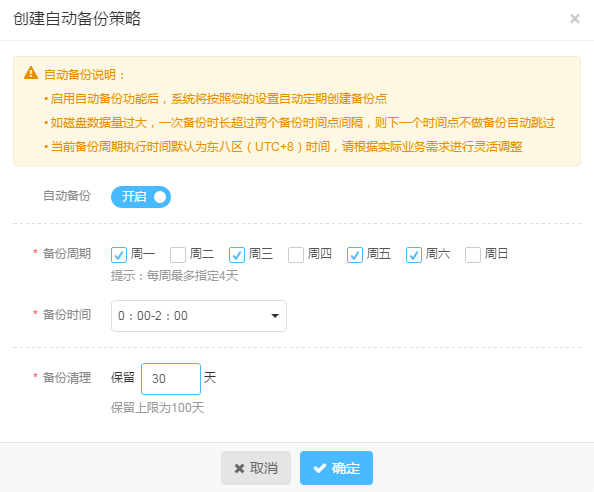Uncheck the 周五 checkbox
This screenshot has width=594, height=492.
coord(355,255)
